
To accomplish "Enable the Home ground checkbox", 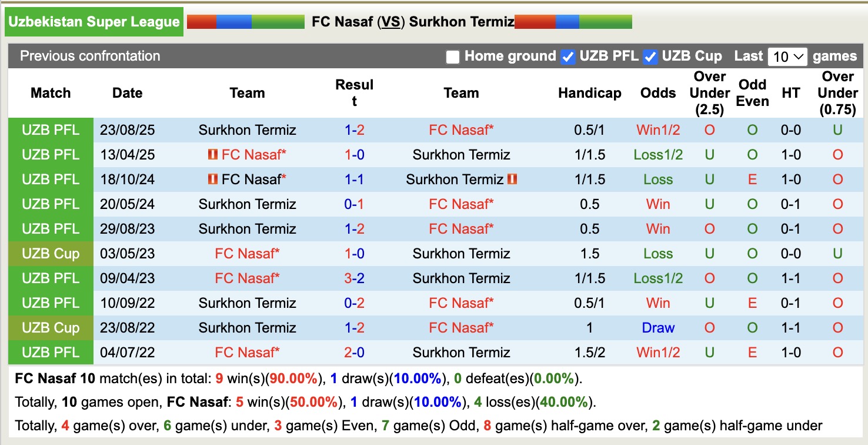I will click(x=452, y=57).
